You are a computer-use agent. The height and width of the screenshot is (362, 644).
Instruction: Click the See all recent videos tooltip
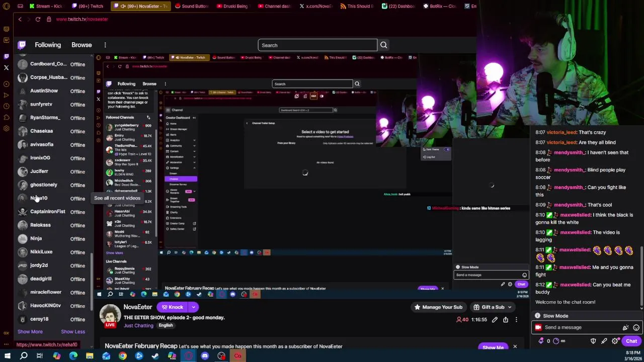coord(117,198)
